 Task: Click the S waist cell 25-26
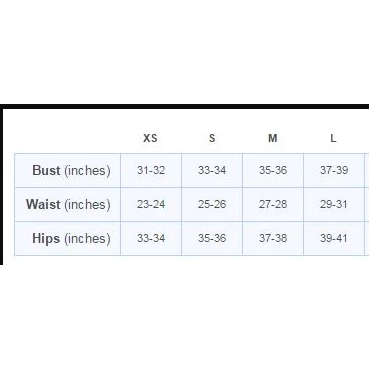click(212, 204)
